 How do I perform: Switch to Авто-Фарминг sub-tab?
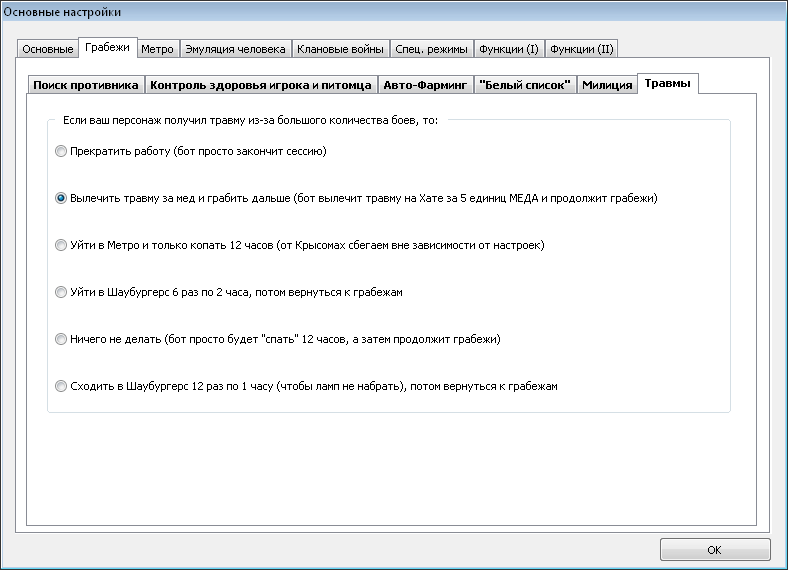(425, 85)
